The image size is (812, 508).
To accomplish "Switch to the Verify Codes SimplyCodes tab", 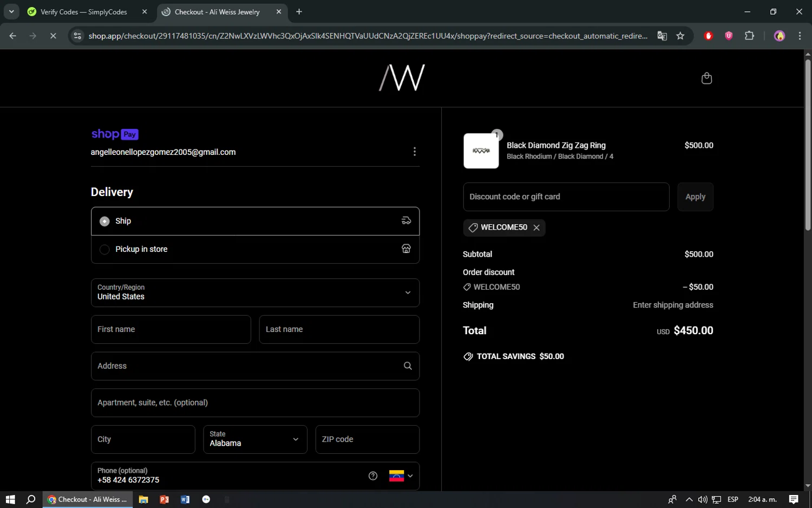I will click(x=84, y=12).
